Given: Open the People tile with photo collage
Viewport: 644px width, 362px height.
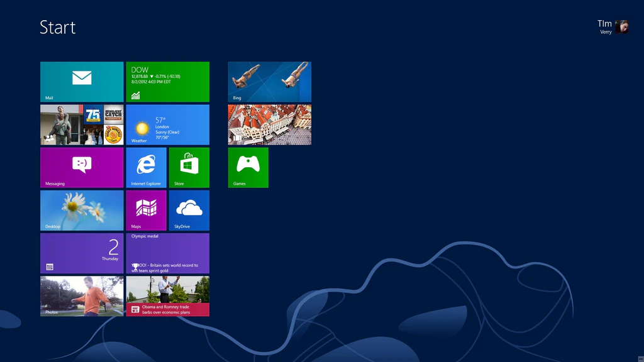Looking at the screenshot, I should pos(82,124).
